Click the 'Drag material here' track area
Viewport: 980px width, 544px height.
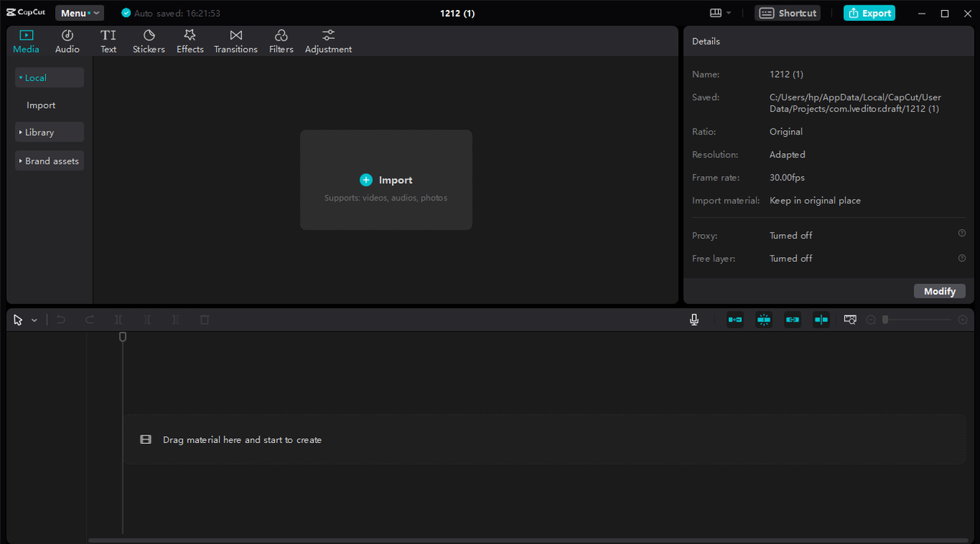[544, 439]
